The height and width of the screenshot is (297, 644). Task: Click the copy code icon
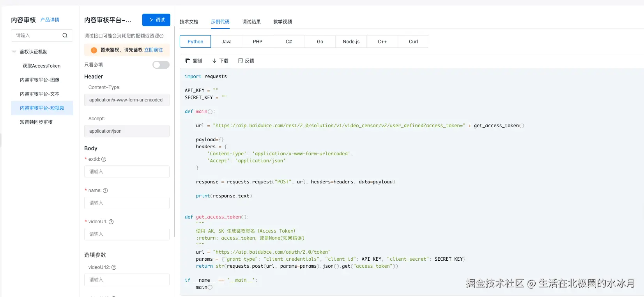click(x=188, y=61)
